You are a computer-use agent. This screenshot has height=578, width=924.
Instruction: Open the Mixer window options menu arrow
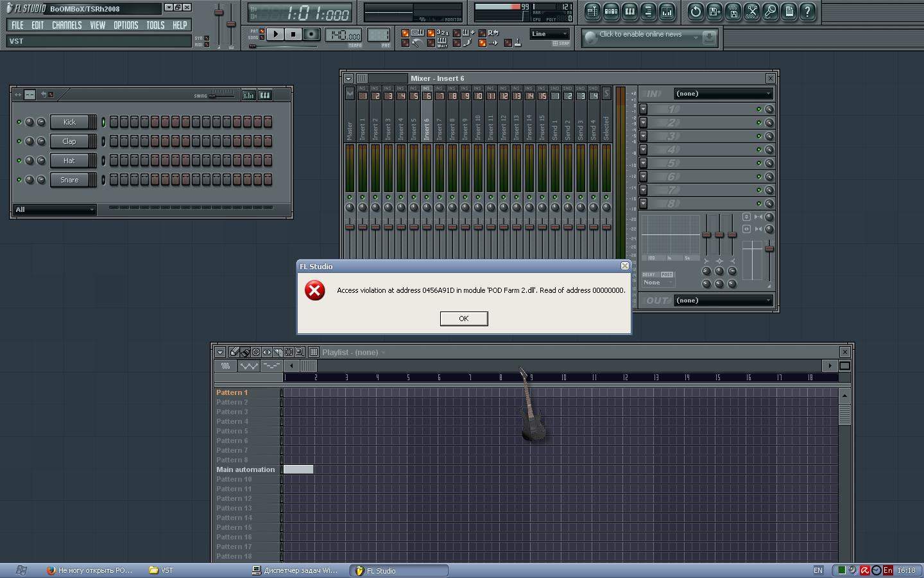pos(348,78)
